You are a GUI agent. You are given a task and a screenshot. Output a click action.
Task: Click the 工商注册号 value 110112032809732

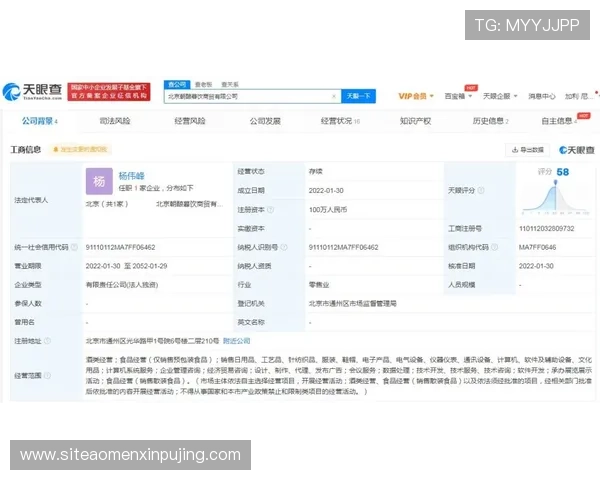pyautogui.click(x=547, y=229)
